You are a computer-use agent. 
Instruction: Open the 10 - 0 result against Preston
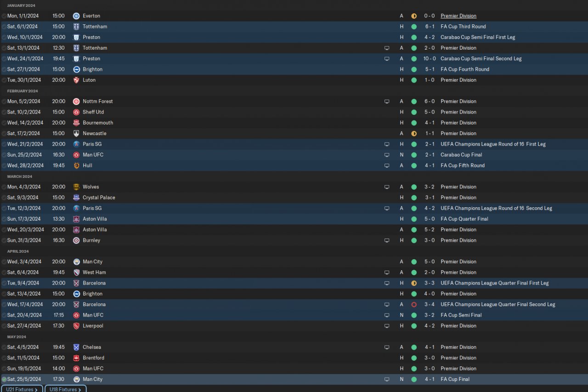point(430,58)
